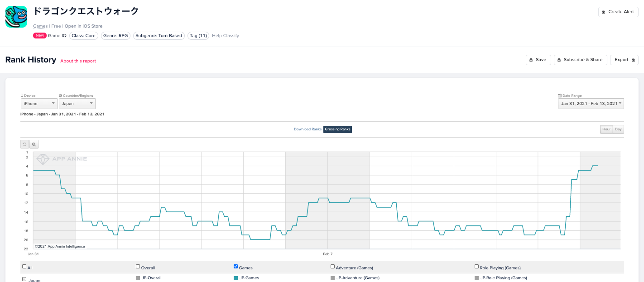The image size is (644, 282).
Task: Click the chart magnifier zoom icon
Action: pos(34,144)
